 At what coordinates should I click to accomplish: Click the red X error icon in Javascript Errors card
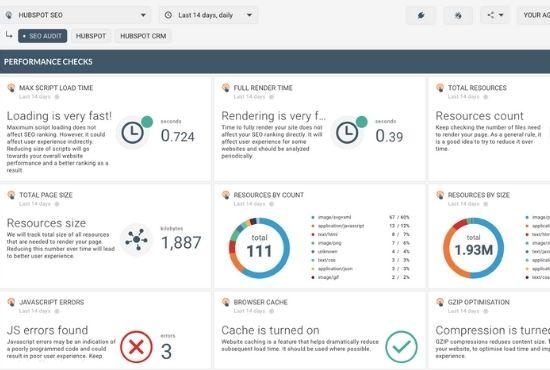136,347
